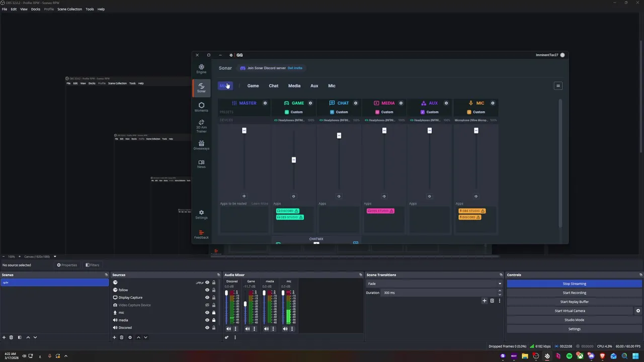The image size is (644, 362).
Task: Open MEDIA channel Custom preset dropdown
Action: coord(384,112)
